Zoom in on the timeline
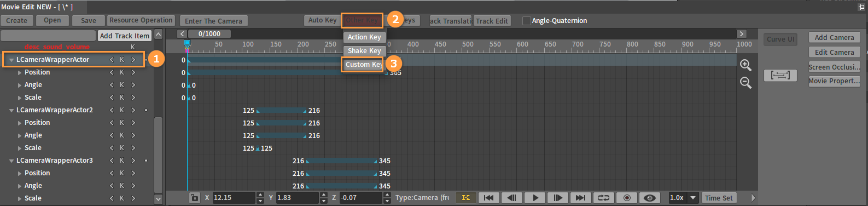Image resolution: width=868 pixels, height=206 pixels. 745,65
